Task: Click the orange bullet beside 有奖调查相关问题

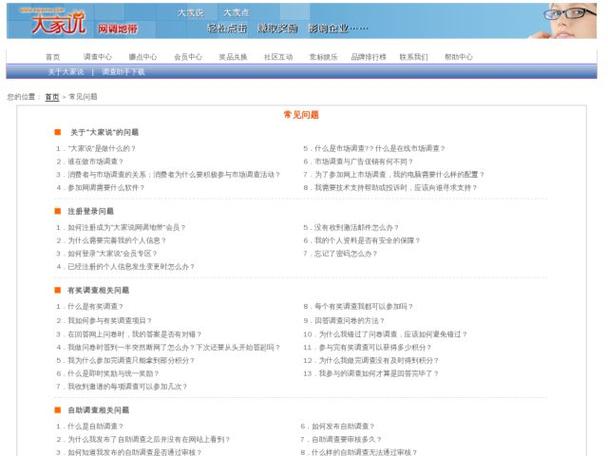Action: [x=58, y=290]
